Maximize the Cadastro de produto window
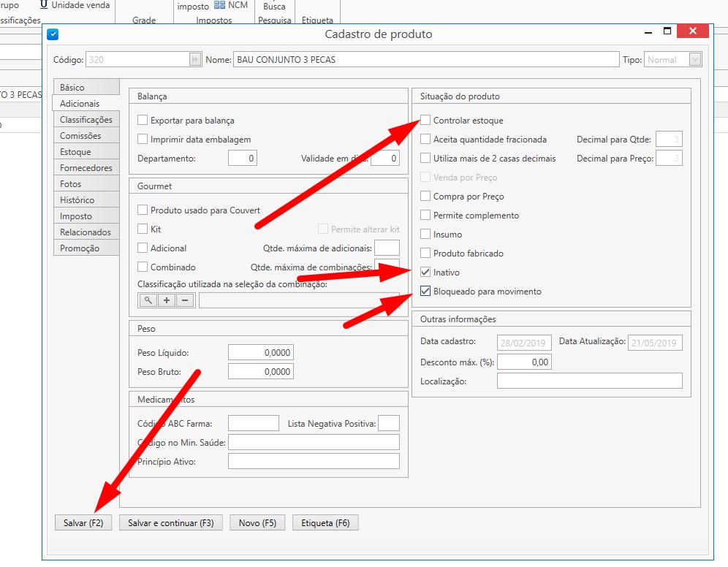728x567 pixels. pos(667,32)
